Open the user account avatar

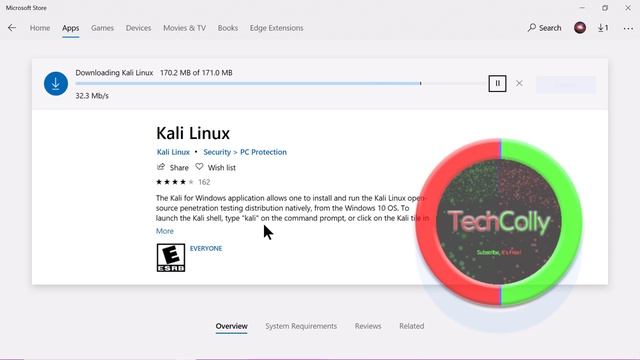(x=580, y=28)
